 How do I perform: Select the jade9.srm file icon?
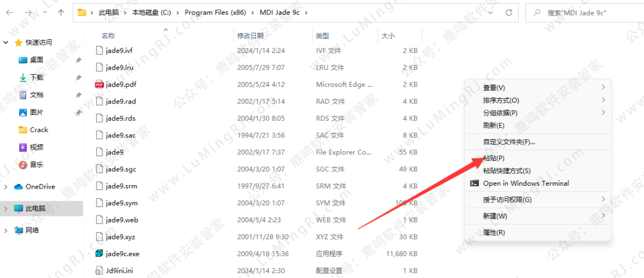pyautogui.click(x=98, y=186)
